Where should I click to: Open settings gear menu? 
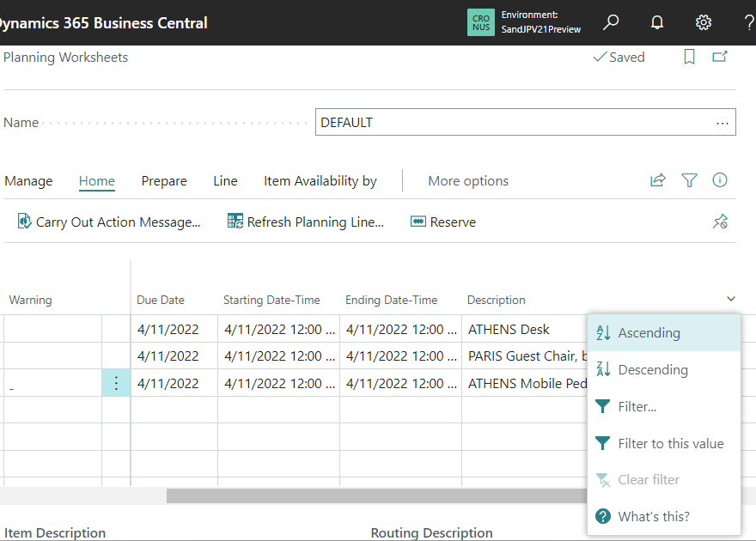tap(704, 22)
